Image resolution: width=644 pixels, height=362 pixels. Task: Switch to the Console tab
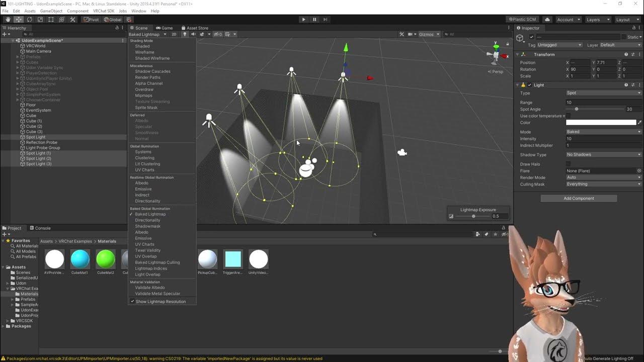(x=40, y=228)
